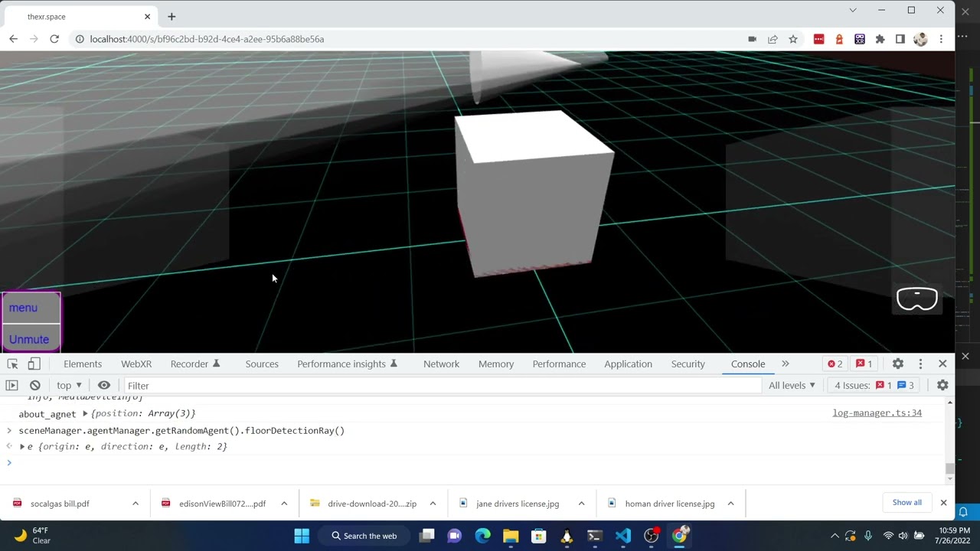Viewport: 980px width, 551px height.
Task: Show all downloads
Action: click(x=907, y=503)
